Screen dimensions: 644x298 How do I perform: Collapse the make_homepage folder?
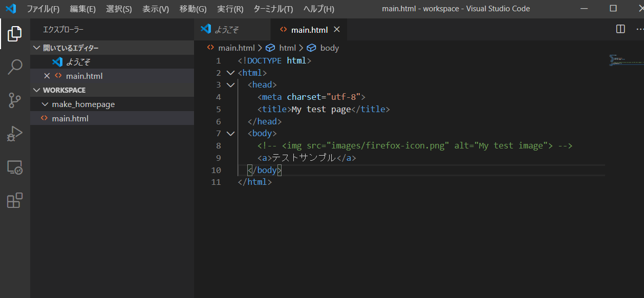pyautogui.click(x=112, y=104)
